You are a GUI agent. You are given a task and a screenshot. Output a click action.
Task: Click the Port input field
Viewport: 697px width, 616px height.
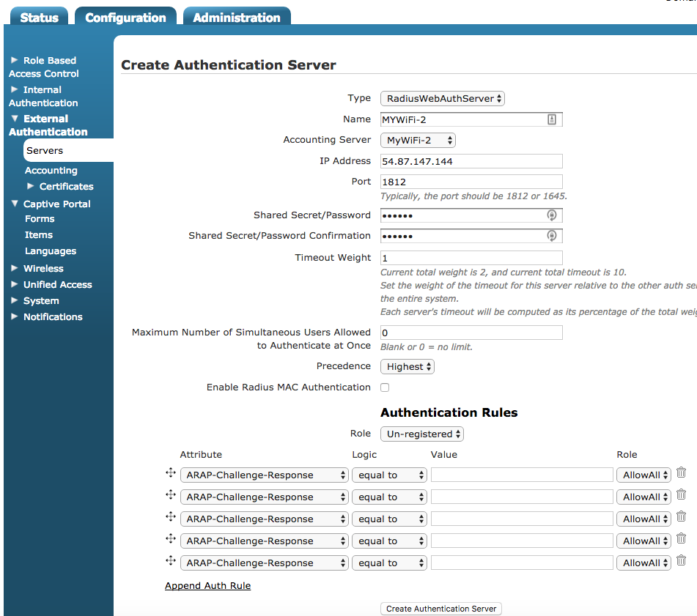pyautogui.click(x=471, y=182)
